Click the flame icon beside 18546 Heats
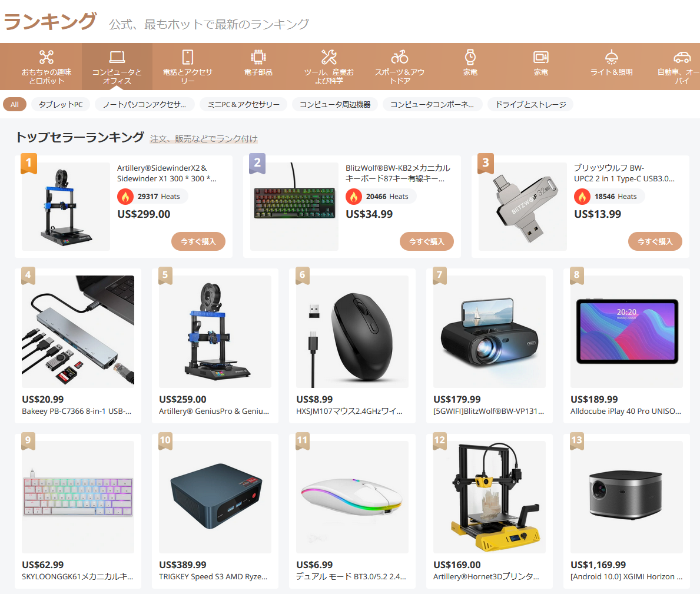Screen dimensions: 700x594 tap(582, 197)
